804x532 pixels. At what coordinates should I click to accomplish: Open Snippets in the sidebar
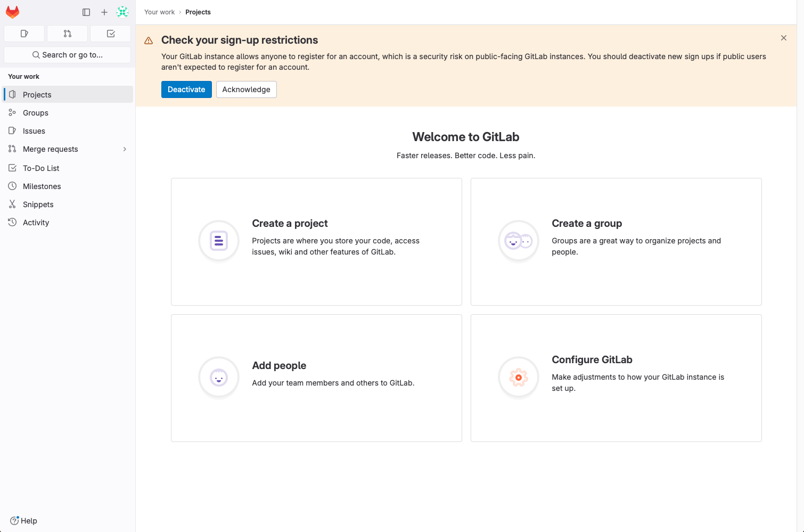click(68, 204)
